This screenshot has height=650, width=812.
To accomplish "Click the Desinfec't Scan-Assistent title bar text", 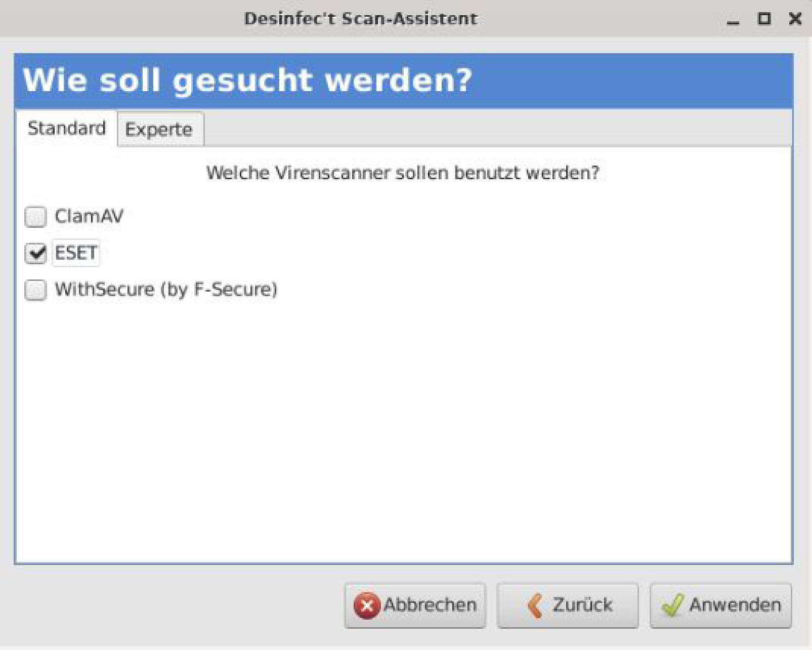I will pyautogui.click(x=361, y=19).
